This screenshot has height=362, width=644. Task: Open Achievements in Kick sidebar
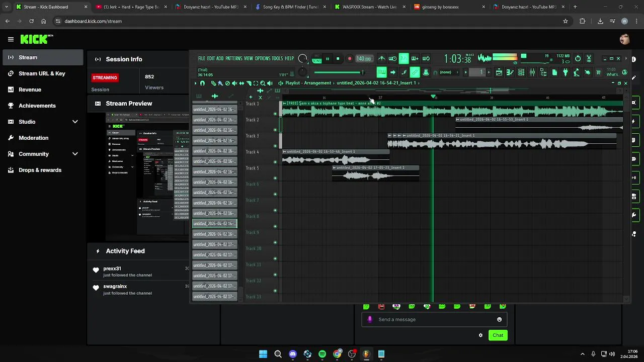[37, 106]
